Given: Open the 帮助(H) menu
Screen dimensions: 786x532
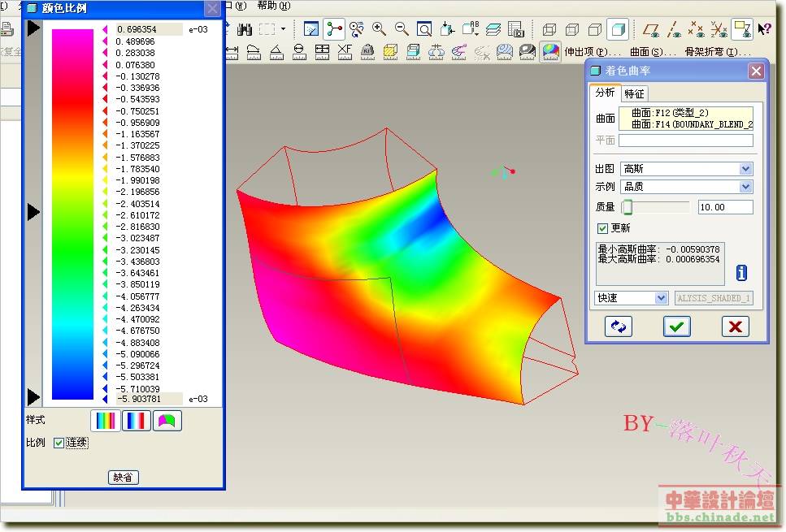Looking at the screenshot, I should [x=274, y=6].
